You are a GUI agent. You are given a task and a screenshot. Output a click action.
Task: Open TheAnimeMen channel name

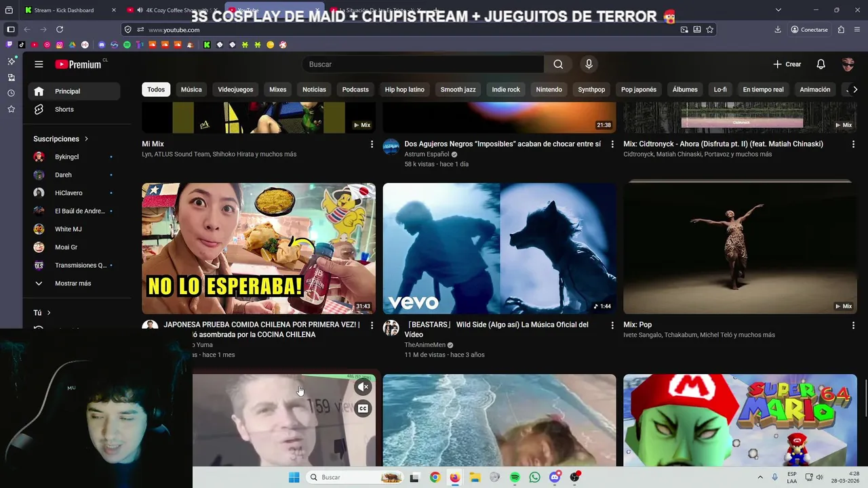click(425, 345)
